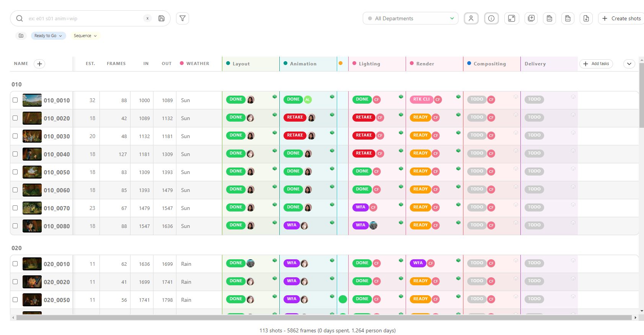
Task: Clear the search field with x button
Action: [147, 18]
